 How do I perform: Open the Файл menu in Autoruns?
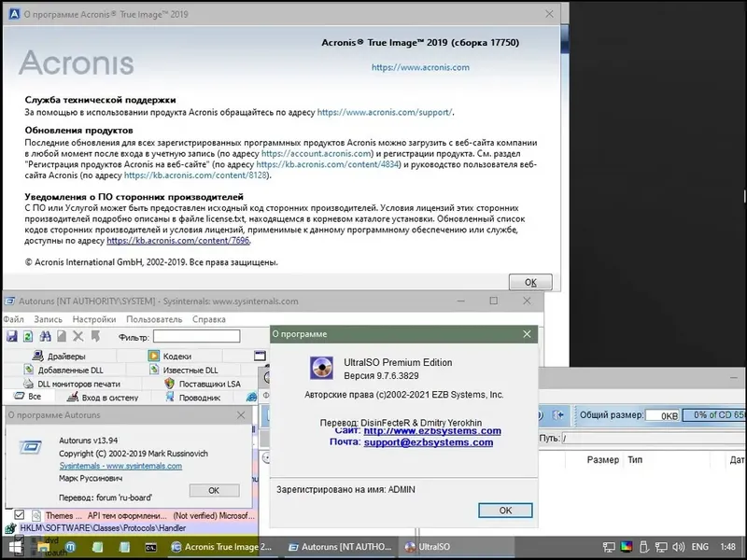tap(14, 318)
